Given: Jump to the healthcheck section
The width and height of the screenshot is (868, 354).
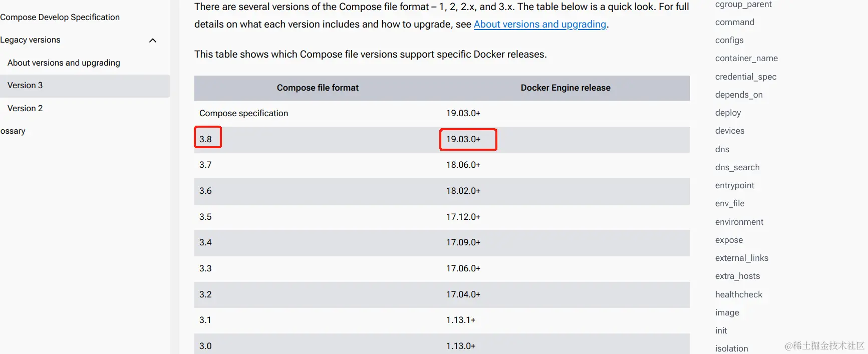Looking at the screenshot, I should [739, 294].
